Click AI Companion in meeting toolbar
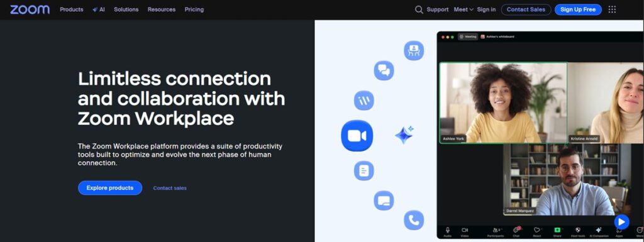Screen dimensions: 644x242 click(599, 232)
